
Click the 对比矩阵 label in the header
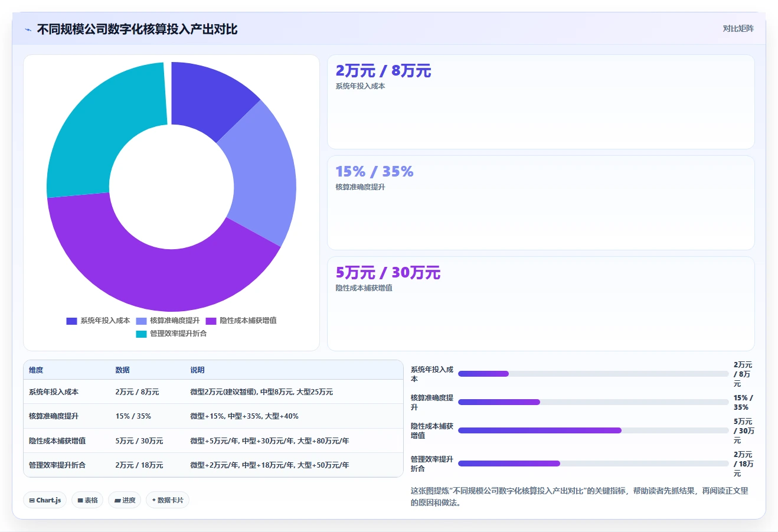[738, 28]
